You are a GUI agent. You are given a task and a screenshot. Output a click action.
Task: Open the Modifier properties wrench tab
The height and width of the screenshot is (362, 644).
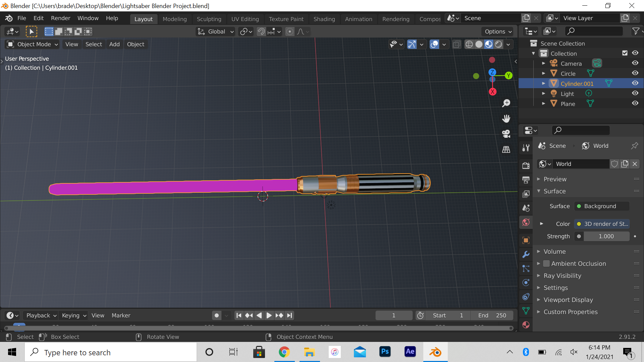point(526,254)
